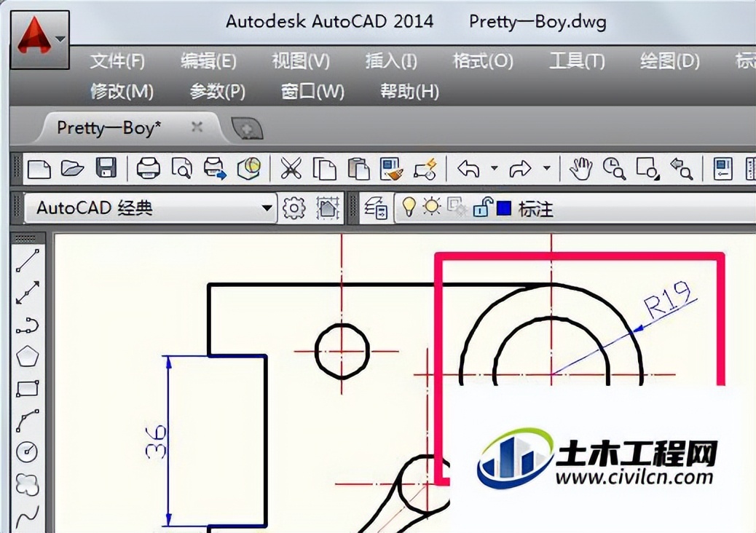Toggle the layer lock padlock
Viewport: 756px width, 533px height.
[x=482, y=208]
